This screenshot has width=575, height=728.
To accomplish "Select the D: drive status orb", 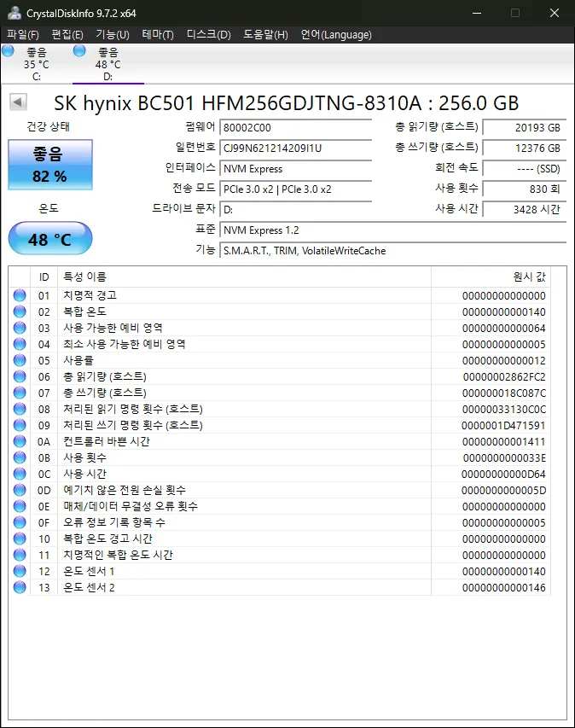I will 79,50.
